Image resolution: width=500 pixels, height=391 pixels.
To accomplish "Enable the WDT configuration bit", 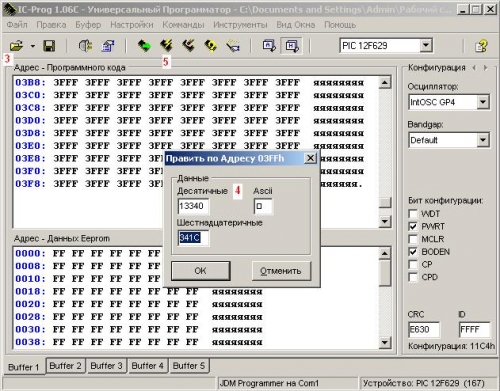I will pos(413,214).
